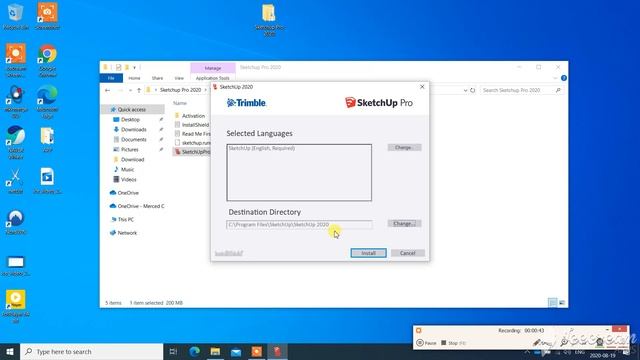Click the Install button in SketchUp installer
Viewport: 640px width, 360px height.
pyautogui.click(x=368, y=253)
